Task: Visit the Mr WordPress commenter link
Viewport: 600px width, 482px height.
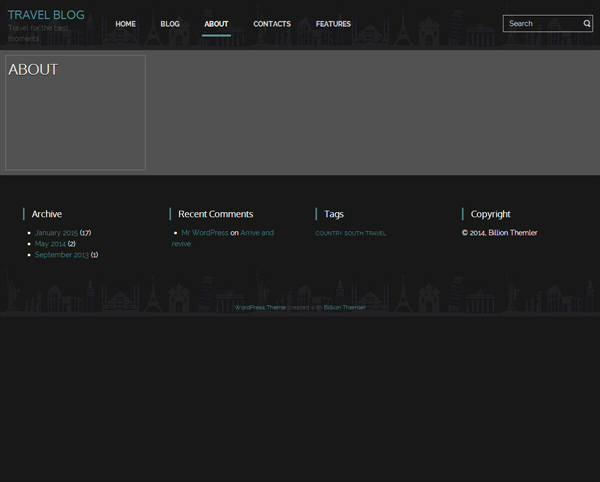Action: (x=204, y=233)
